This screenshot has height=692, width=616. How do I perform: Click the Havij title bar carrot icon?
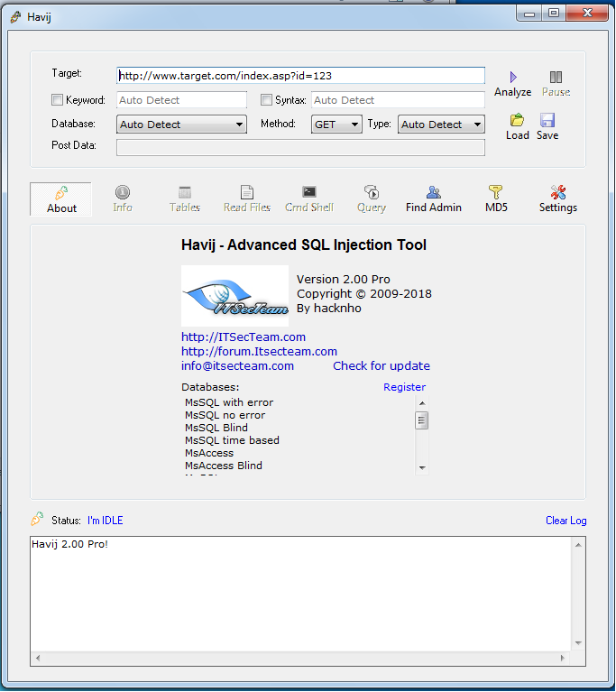16,17
